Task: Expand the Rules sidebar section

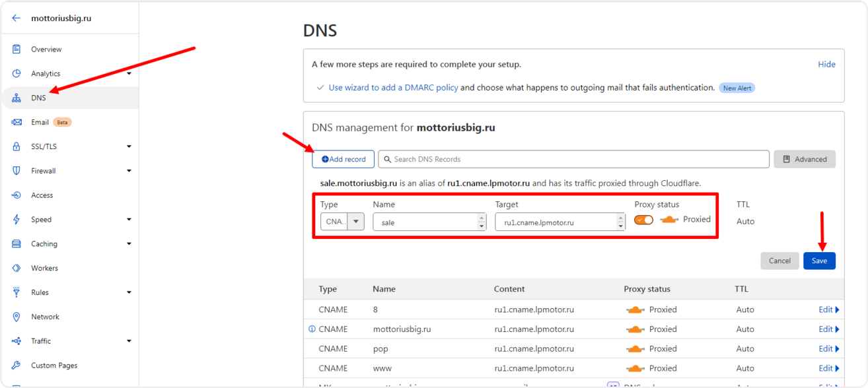Action: point(129,292)
